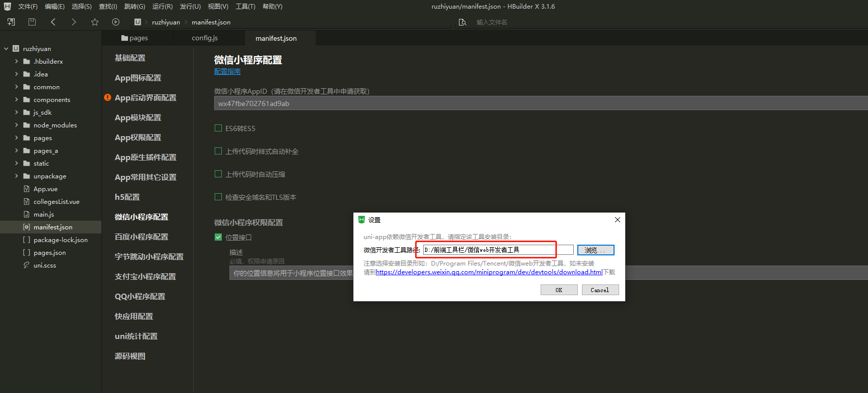This screenshot has height=393, width=868.
Task: Click the pages.json brackets icon
Action: pyautogui.click(x=27, y=252)
